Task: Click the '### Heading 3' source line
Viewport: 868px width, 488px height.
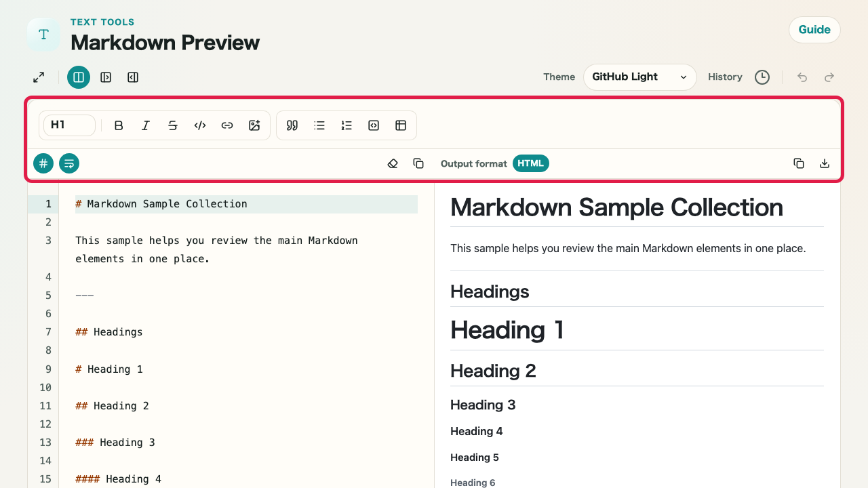Action: [115, 443]
